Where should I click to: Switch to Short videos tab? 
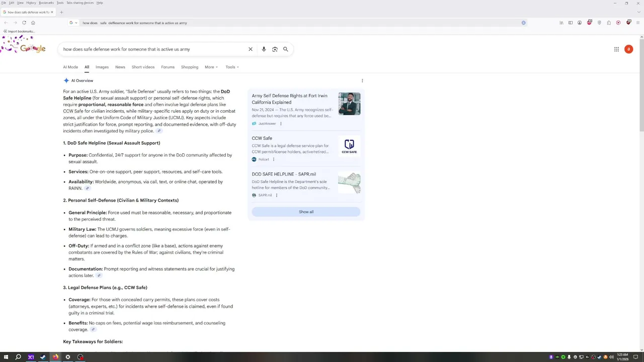(143, 67)
